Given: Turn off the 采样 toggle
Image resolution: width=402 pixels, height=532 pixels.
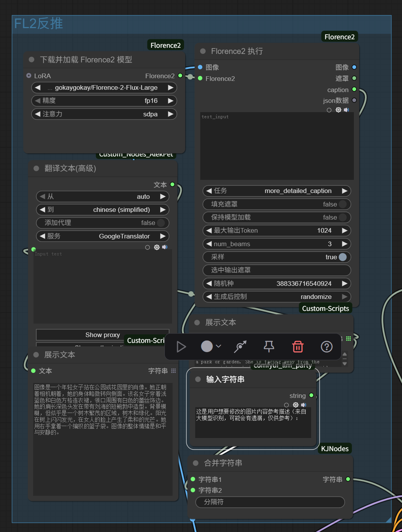Looking at the screenshot, I should [x=342, y=257].
